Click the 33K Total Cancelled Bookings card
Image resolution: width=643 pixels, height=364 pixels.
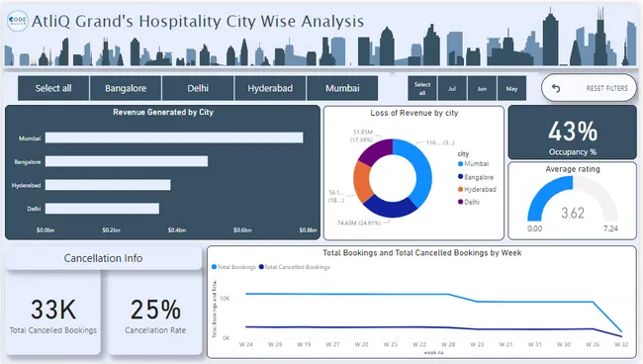pyautogui.click(x=52, y=315)
